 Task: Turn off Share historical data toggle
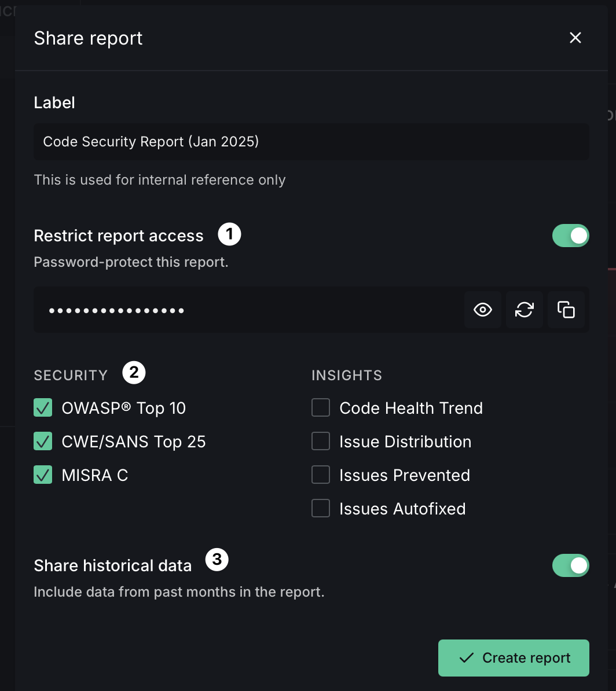pyautogui.click(x=570, y=566)
